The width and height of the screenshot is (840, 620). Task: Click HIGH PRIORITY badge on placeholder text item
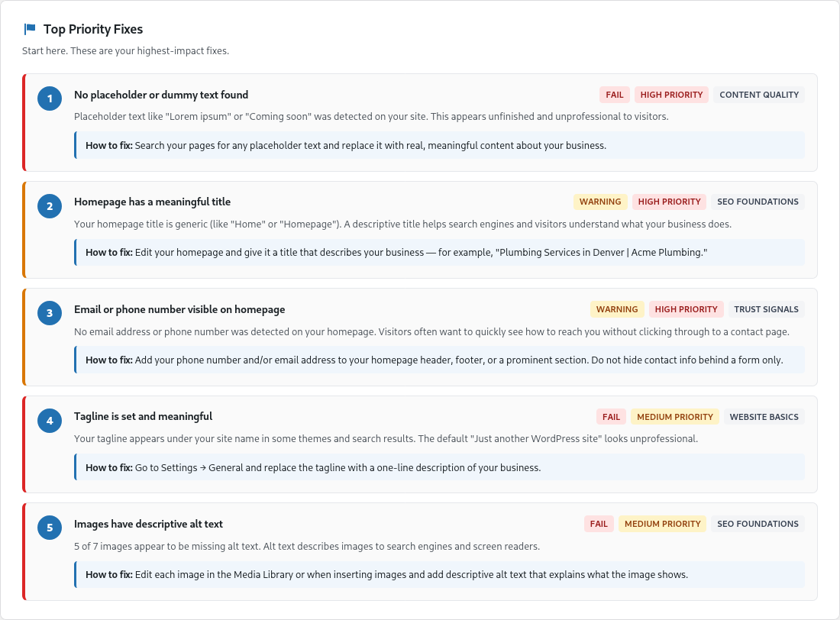coord(671,95)
